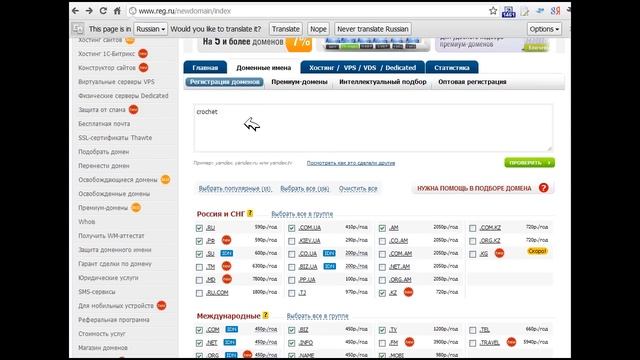Click the browser address bar

pyautogui.click(x=307, y=11)
